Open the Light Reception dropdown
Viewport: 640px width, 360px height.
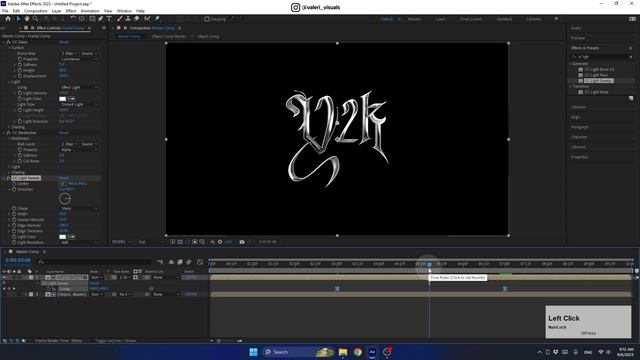(x=79, y=242)
